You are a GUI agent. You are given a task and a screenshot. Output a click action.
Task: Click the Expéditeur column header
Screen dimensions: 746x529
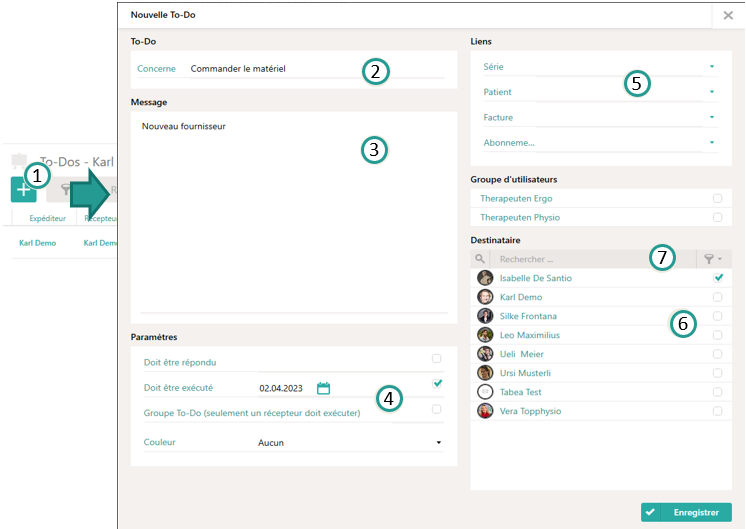point(47,216)
